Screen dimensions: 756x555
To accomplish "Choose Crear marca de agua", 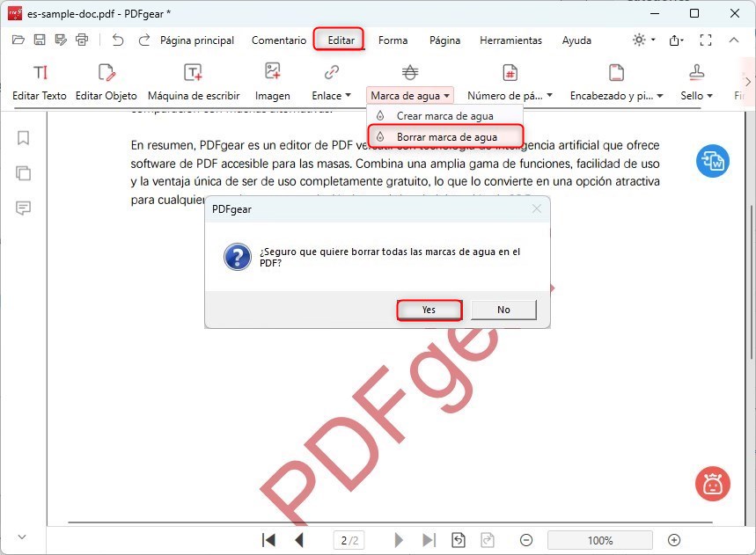I will pyautogui.click(x=445, y=116).
